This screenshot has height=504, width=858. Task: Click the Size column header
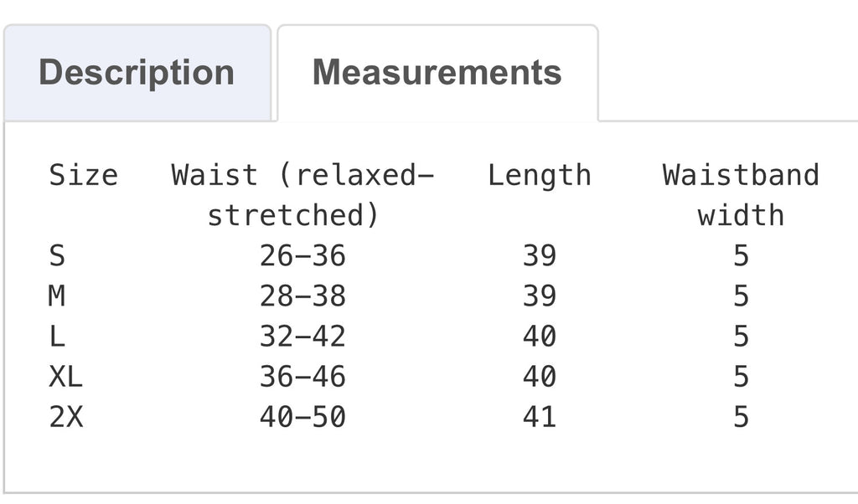click(83, 176)
